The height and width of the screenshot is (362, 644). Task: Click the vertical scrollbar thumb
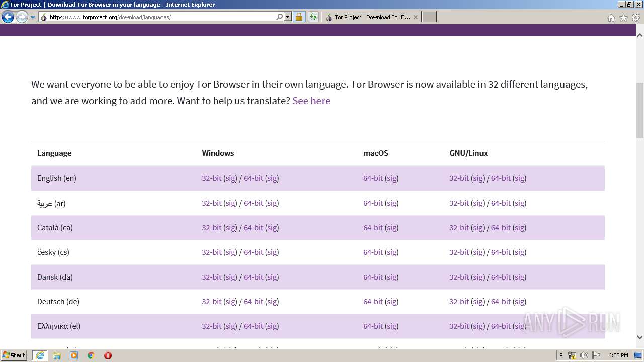(x=640, y=110)
